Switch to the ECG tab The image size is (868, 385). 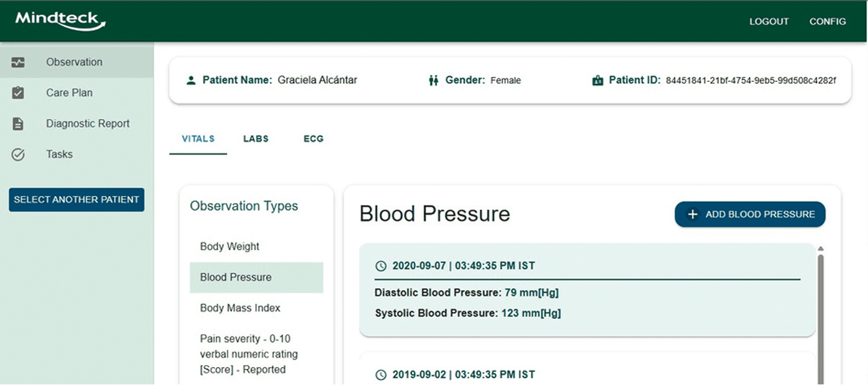coord(313,139)
